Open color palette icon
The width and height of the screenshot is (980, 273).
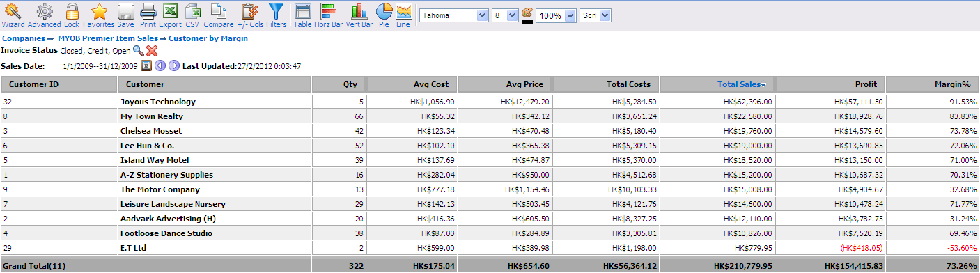point(527,13)
